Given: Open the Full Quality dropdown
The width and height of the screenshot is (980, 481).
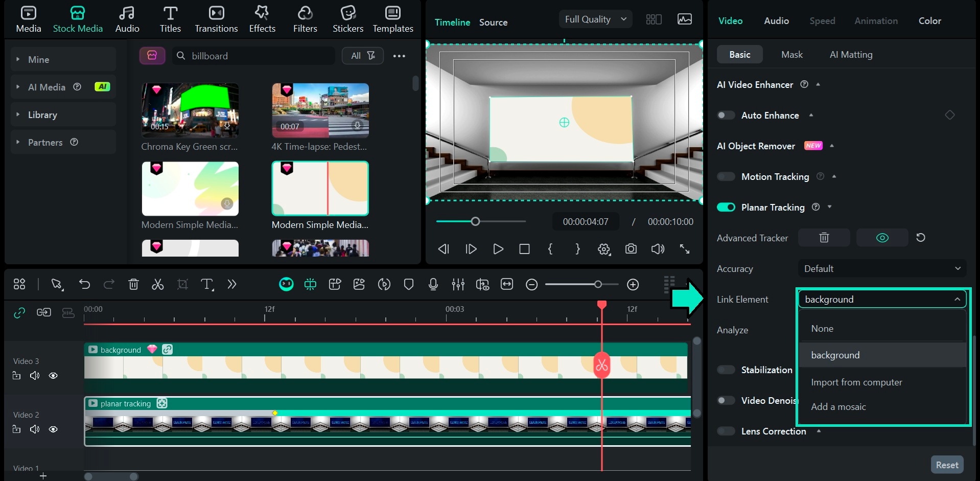Looking at the screenshot, I should coord(596,19).
